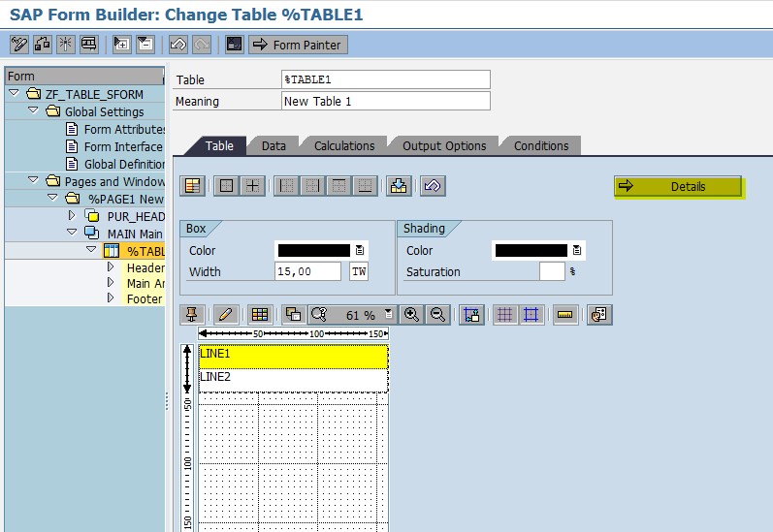This screenshot has height=532, width=773.
Task: Click the collapse subtree toolbar icon
Action: [145, 45]
